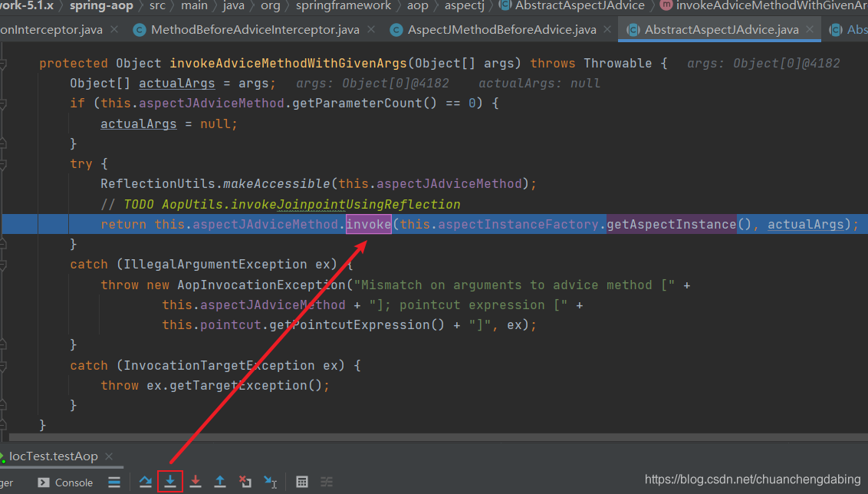The image size is (868, 494).
Task: Click the Console tab's terminal icon
Action: (44, 482)
